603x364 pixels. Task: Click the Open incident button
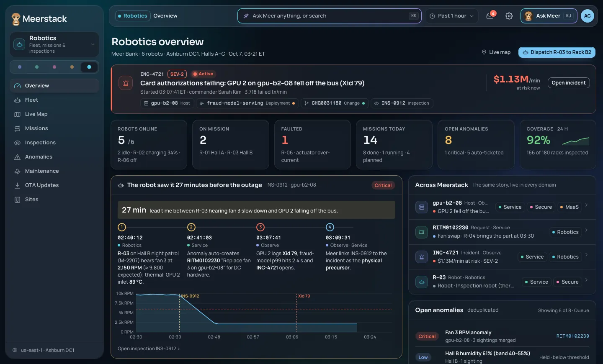[x=569, y=83]
